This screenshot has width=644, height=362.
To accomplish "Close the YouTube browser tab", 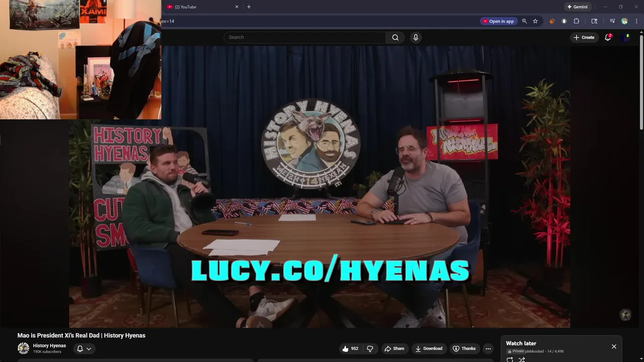I will tap(236, 7).
